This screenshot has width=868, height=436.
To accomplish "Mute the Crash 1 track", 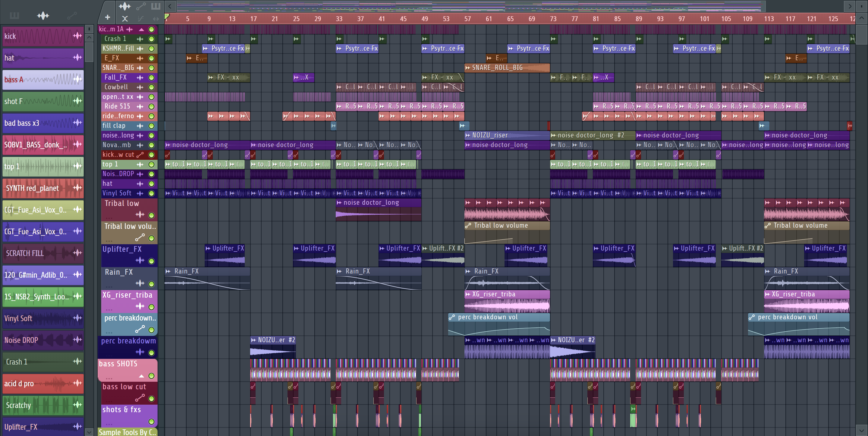I will click(152, 39).
